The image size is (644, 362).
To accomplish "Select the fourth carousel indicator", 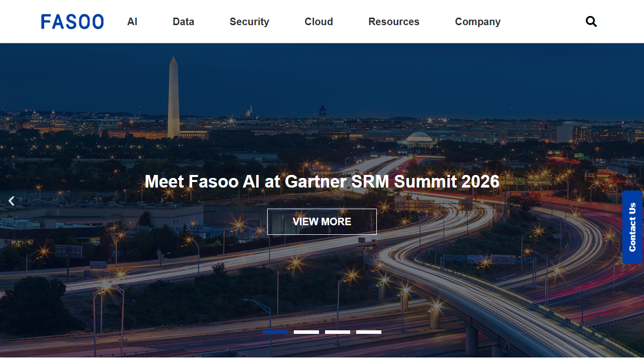I will [369, 332].
